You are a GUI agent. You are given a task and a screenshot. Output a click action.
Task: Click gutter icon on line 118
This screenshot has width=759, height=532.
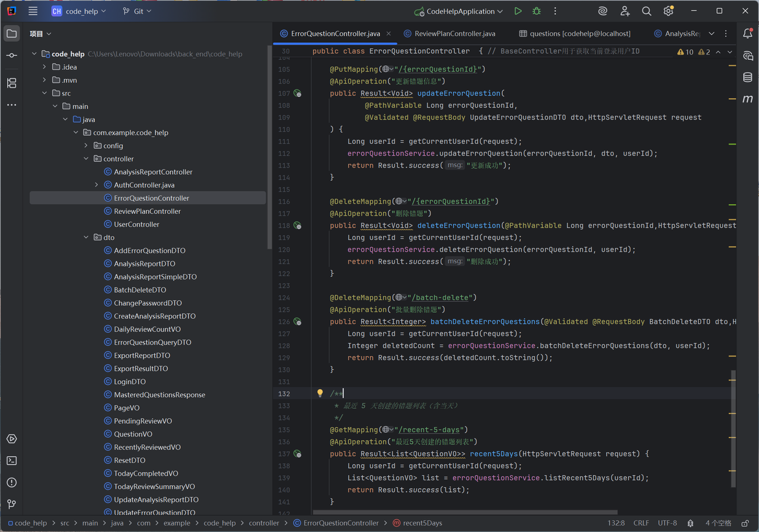tap(298, 226)
